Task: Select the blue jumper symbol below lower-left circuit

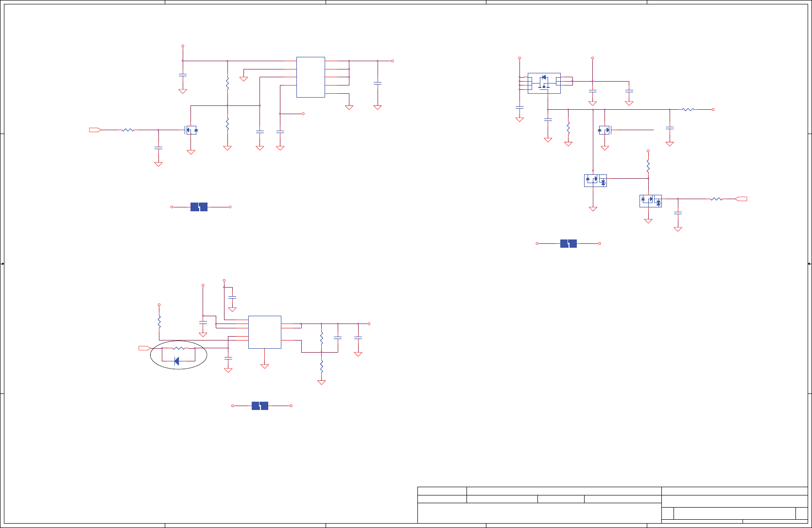Action: [260, 406]
